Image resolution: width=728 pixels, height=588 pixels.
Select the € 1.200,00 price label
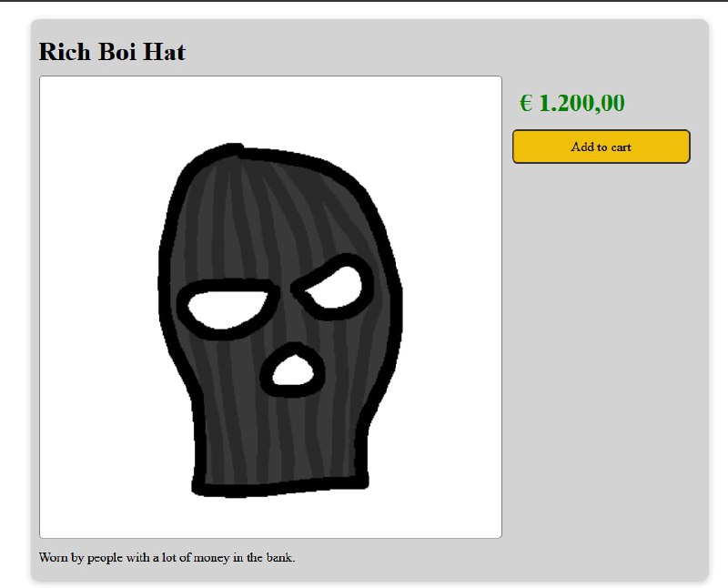pos(572,103)
